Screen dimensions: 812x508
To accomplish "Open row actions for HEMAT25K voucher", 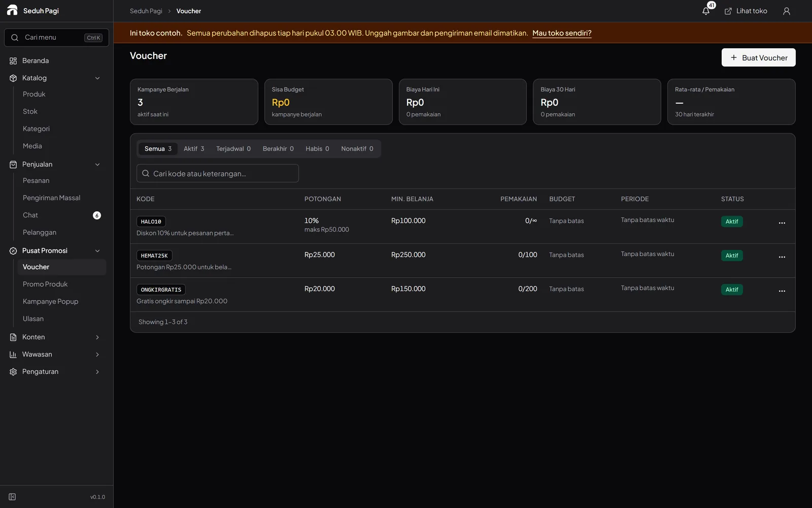I will pos(782,257).
